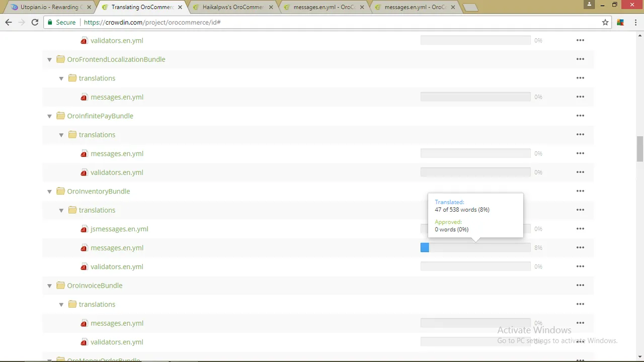This screenshot has height=362, width=644.
Task: Click the Chrome profile button in title bar
Action: (590, 4)
